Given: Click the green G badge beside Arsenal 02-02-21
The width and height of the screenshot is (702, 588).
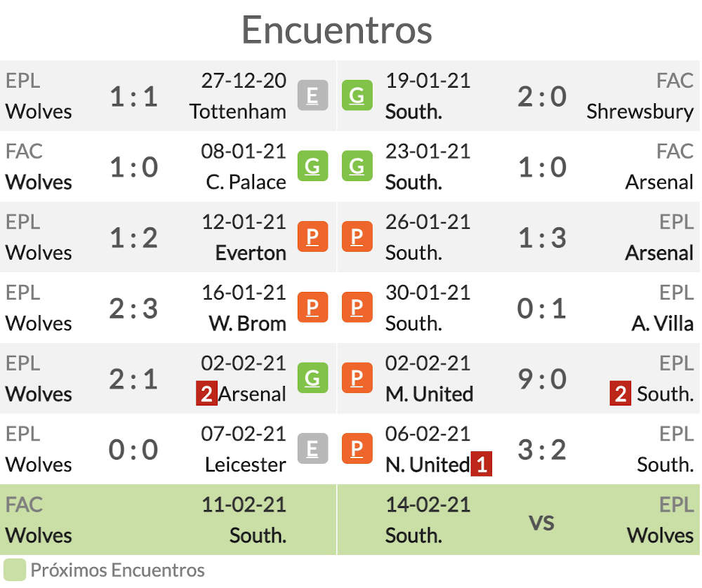Looking at the screenshot, I should click(312, 378).
